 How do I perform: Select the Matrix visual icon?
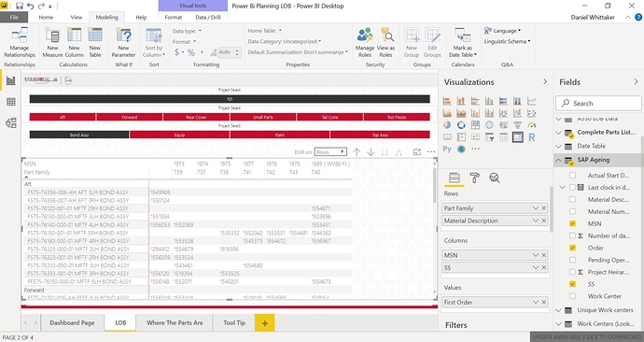click(517, 137)
